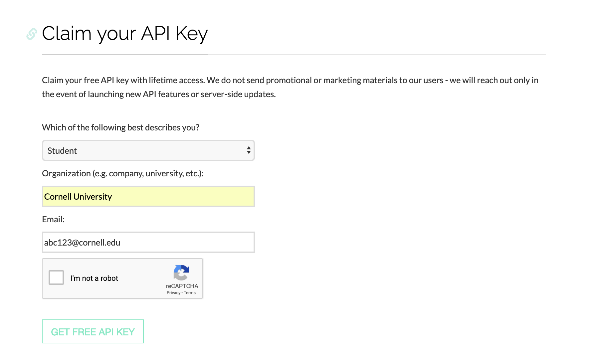603x364 pixels.
Task: Click the reCAPTCHA logo icon
Action: (181, 273)
